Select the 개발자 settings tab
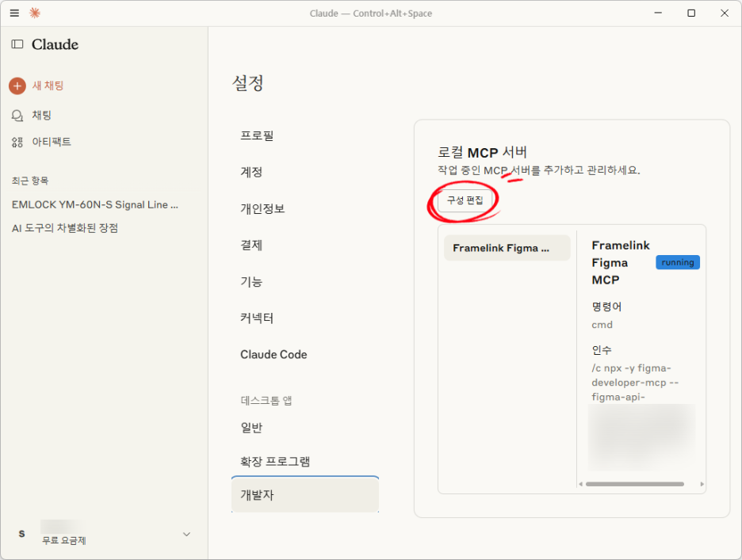 click(305, 494)
